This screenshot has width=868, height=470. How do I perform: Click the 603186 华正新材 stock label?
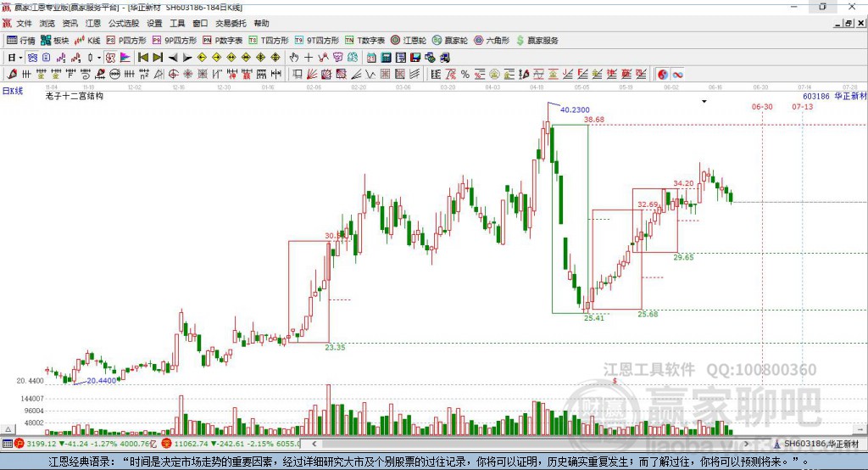coord(835,96)
